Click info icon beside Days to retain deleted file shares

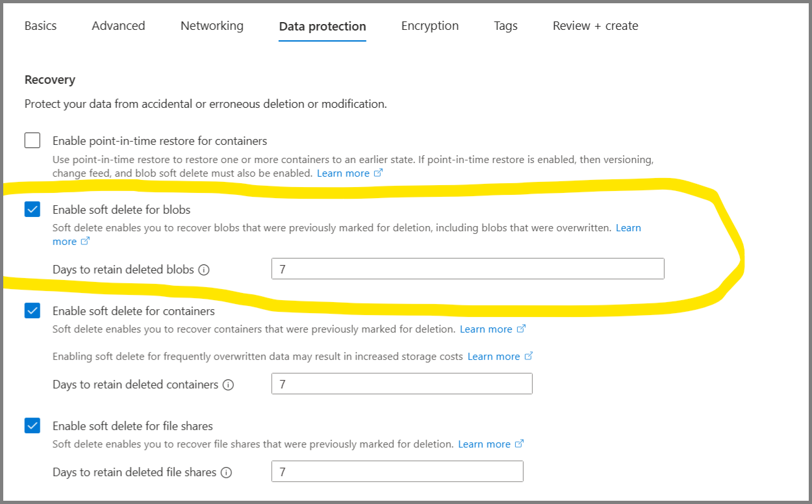click(226, 472)
